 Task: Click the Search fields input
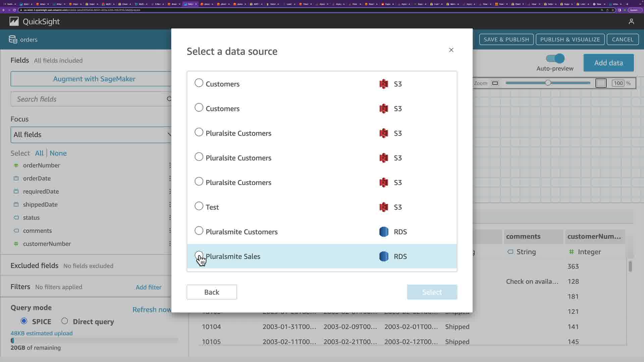[89, 99]
